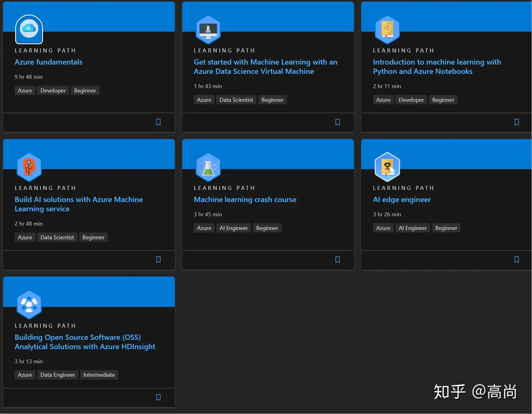Click the "2 hr 11 min" duration text
The width and height of the screenshot is (532, 414).
(x=387, y=86)
